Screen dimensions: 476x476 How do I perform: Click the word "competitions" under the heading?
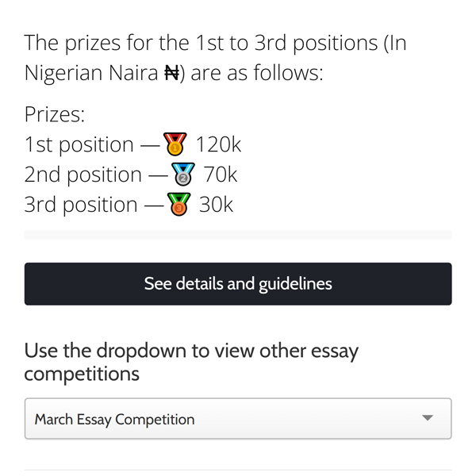(x=82, y=373)
